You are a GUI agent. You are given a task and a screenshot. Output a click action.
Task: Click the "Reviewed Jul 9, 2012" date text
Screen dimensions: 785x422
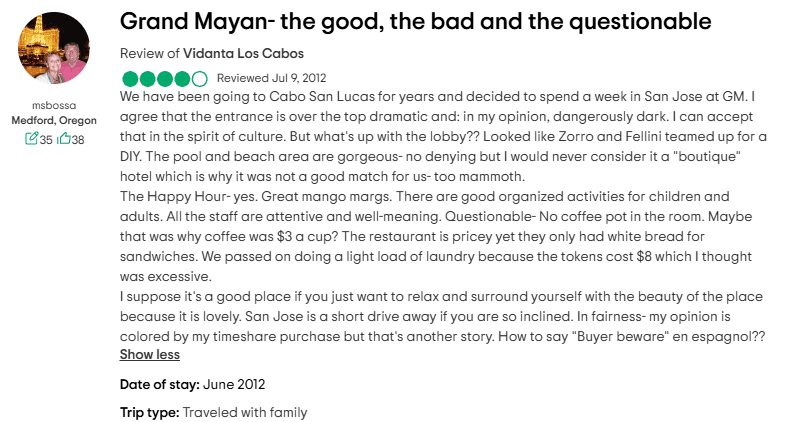pos(271,78)
